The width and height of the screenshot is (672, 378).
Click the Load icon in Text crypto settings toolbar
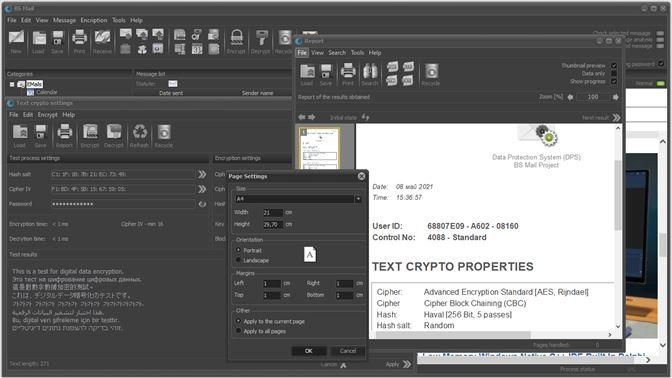click(20, 132)
